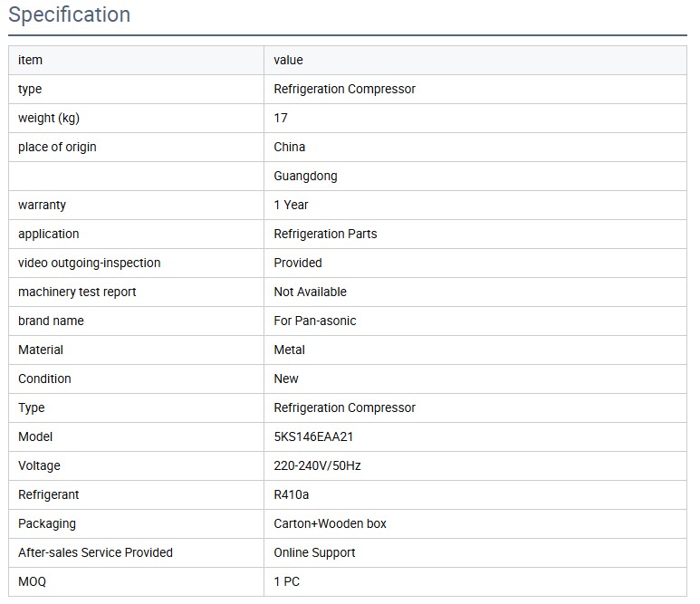
Task: Select the 'Not Available' value
Action: pos(311,292)
